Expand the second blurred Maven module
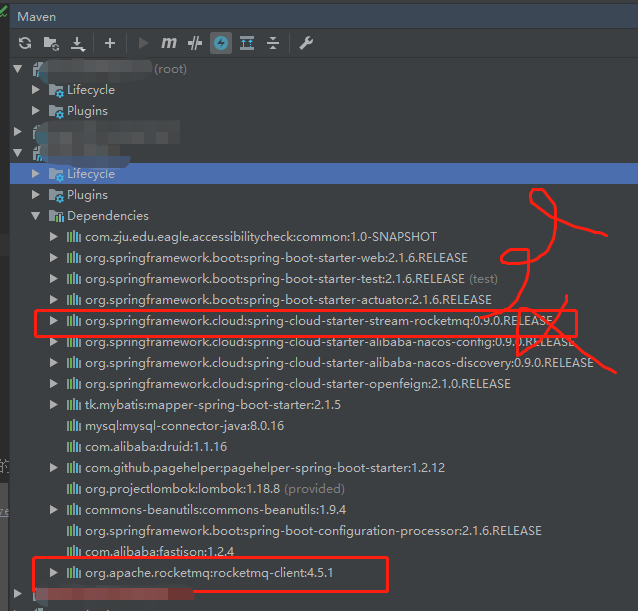Viewport: 638px width, 611px height. [x=17, y=131]
